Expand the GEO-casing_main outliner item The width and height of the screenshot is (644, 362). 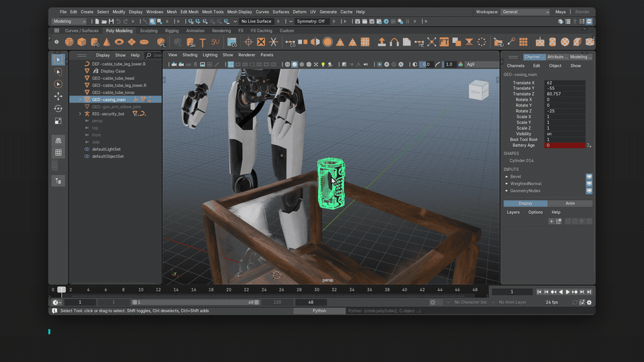point(80,99)
